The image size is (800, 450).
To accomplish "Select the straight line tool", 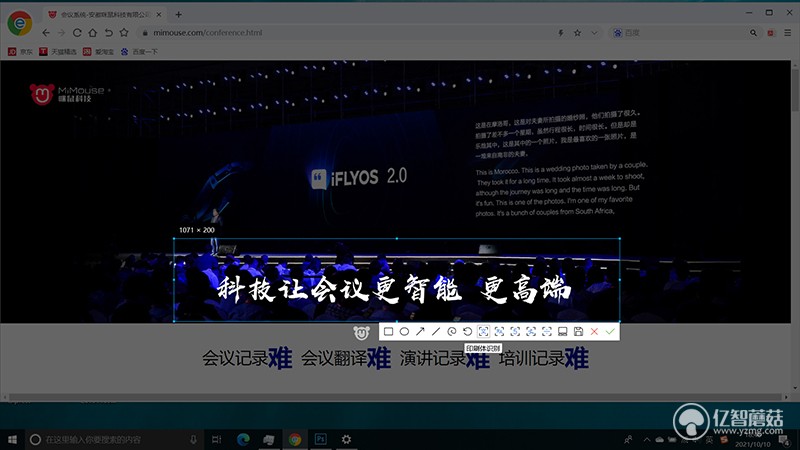I will (436, 332).
